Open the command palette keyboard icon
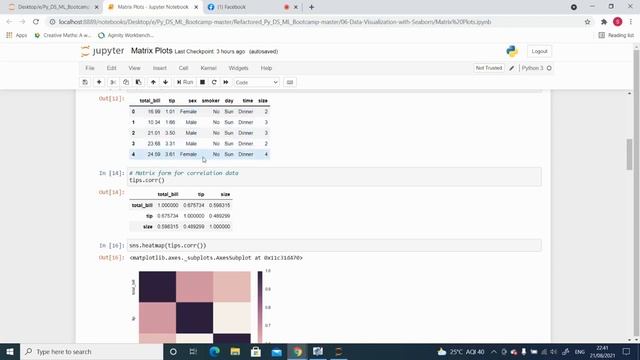The width and height of the screenshot is (640, 360). click(x=290, y=82)
